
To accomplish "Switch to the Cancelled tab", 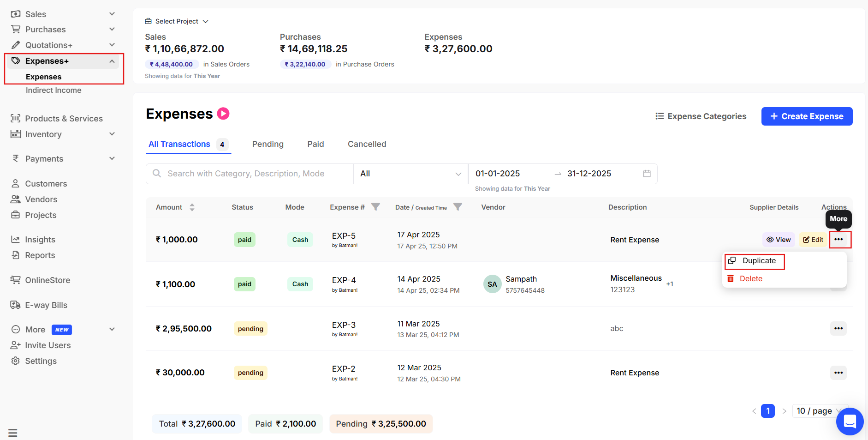I will tap(367, 144).
